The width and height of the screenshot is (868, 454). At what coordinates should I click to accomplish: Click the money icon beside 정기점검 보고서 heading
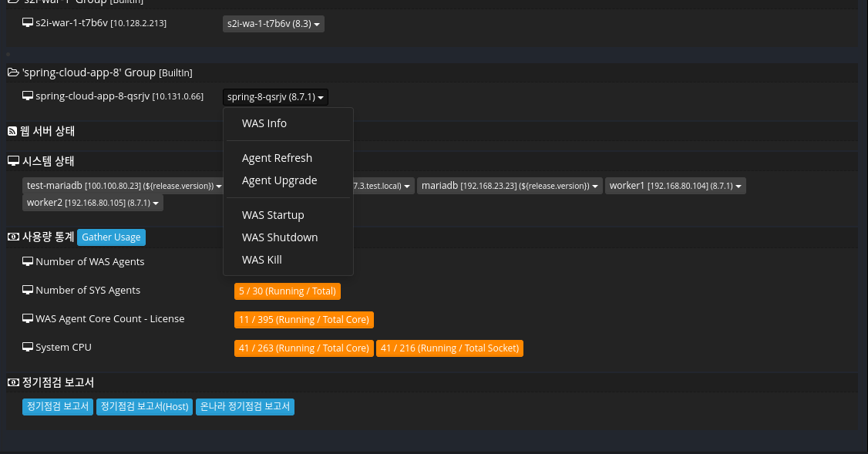pos(13,382)
